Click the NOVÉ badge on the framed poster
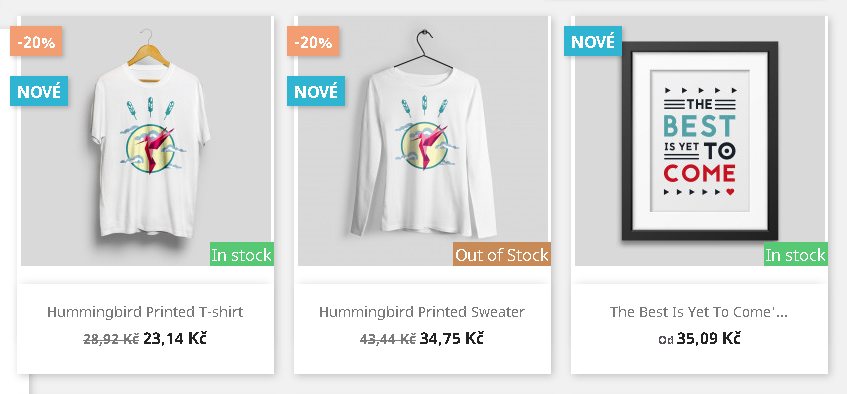Screen dimensions: 847x394 [x=593, y=41]
